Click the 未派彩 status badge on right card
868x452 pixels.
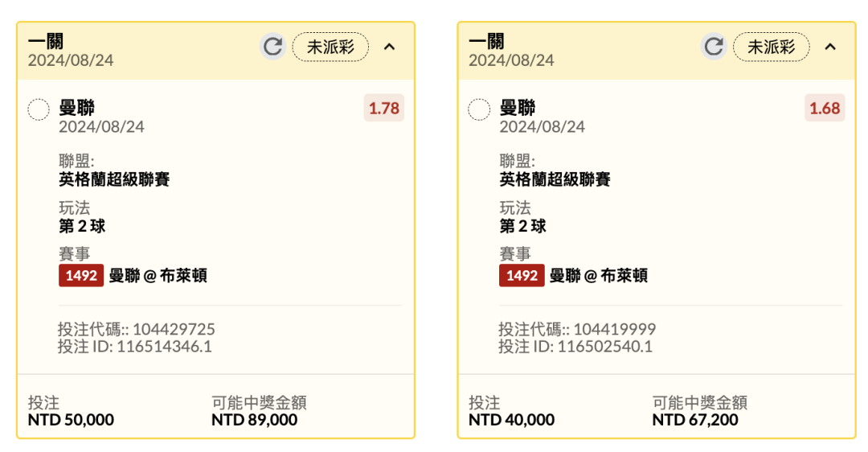point(771,47)
